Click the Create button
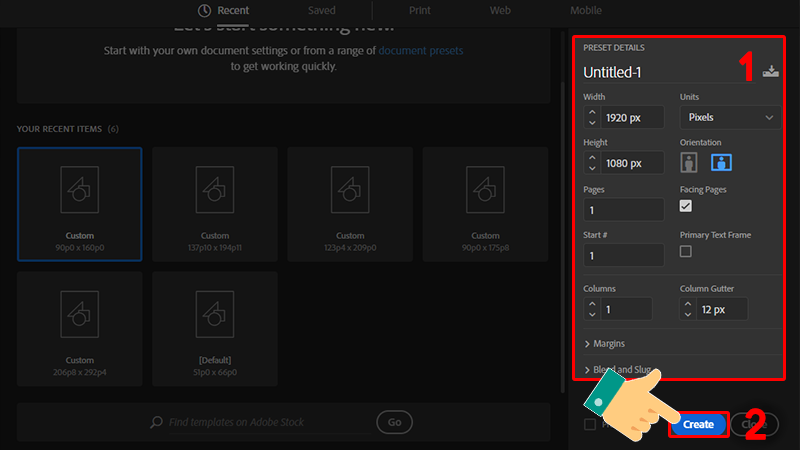The image size is (800, 450). coord(698,425)
